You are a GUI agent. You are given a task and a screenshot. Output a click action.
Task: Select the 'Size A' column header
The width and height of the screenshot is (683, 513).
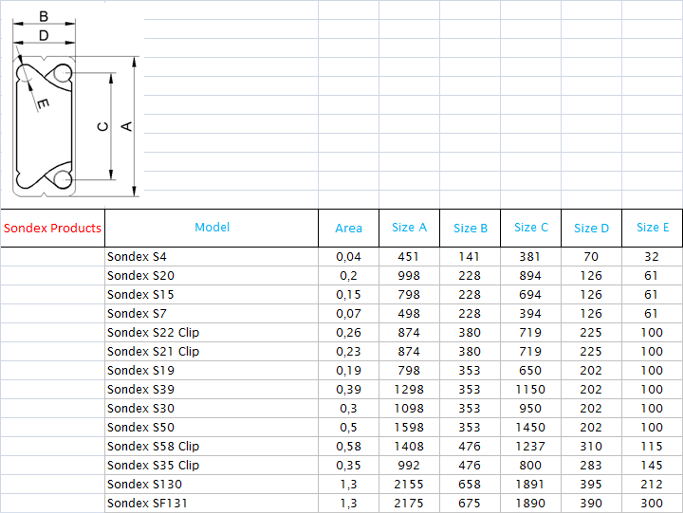409,228
